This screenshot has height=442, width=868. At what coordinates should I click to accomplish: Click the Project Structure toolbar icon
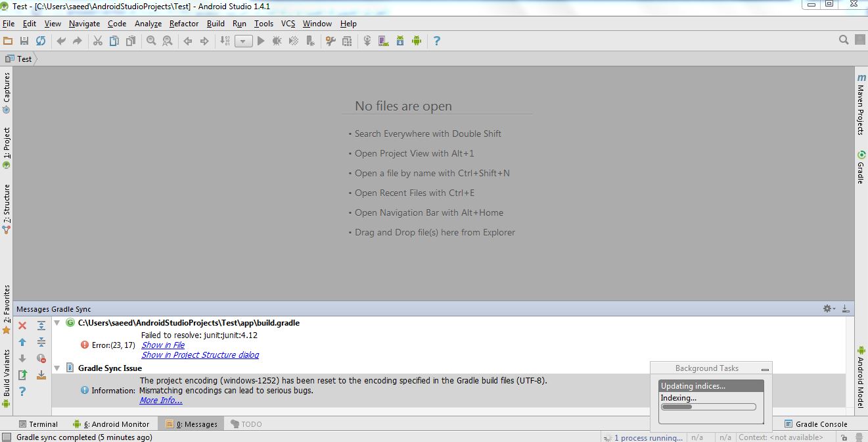click(347, 41)
